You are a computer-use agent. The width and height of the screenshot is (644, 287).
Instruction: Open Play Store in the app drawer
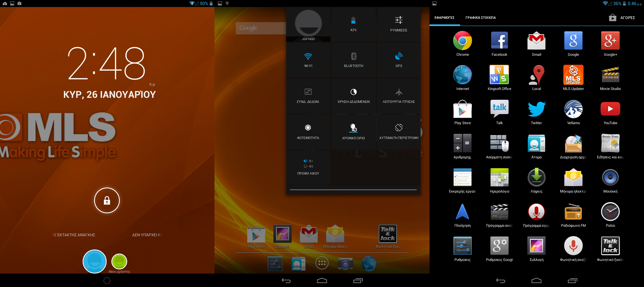pyautogui.click(x=463, y=109)
